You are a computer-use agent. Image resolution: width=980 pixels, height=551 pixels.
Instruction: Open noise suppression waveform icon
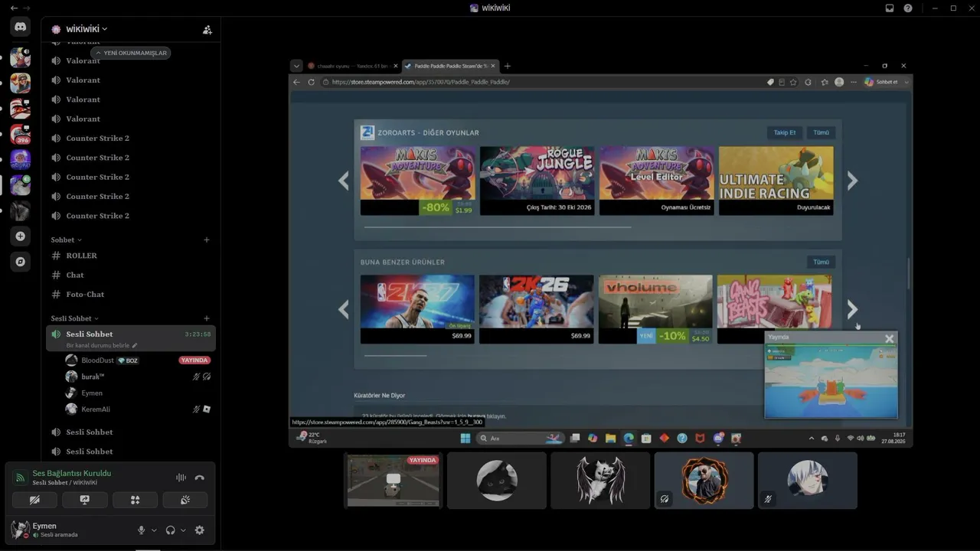(x=181, y=478)
